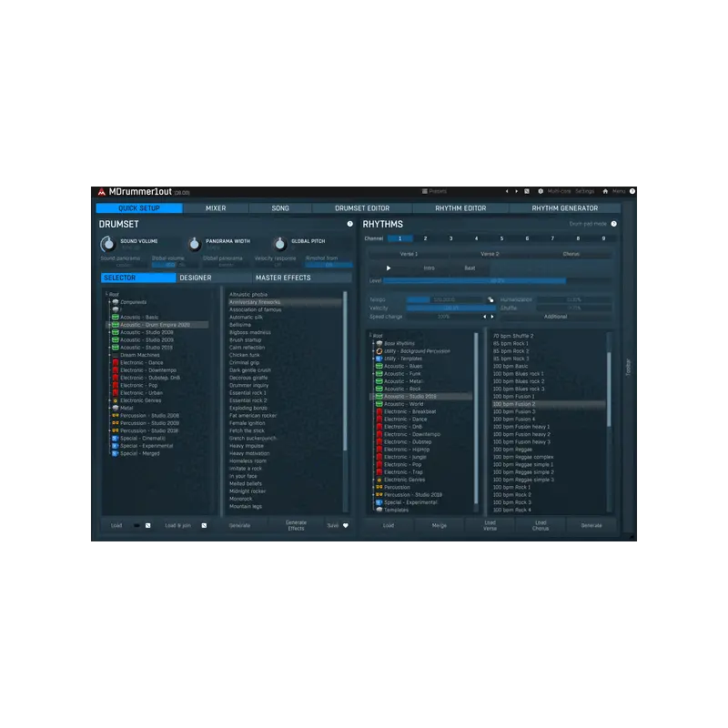This screenshot has height=728, width=728.
Task: Click the Load Chorus button
Action: [541, 526]
